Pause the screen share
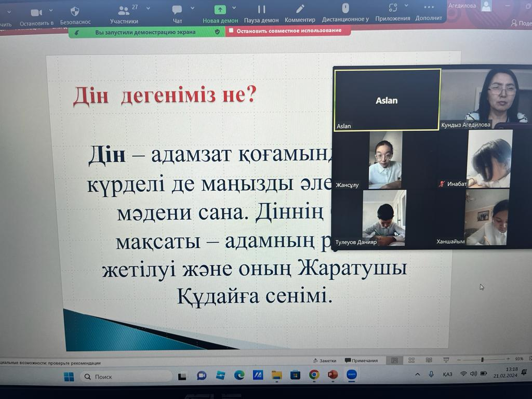The height and width of the screenshot is (399, 532). (x=261, y=9)
